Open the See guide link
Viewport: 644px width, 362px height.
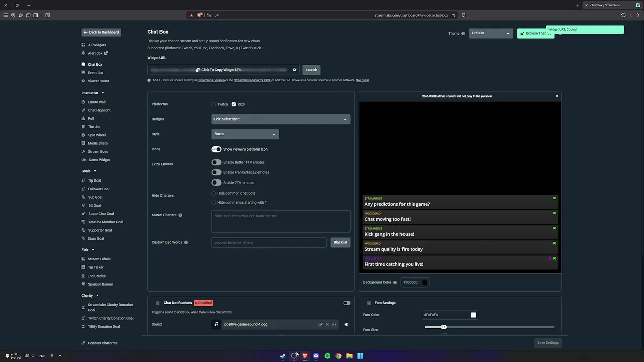(362, 80)
